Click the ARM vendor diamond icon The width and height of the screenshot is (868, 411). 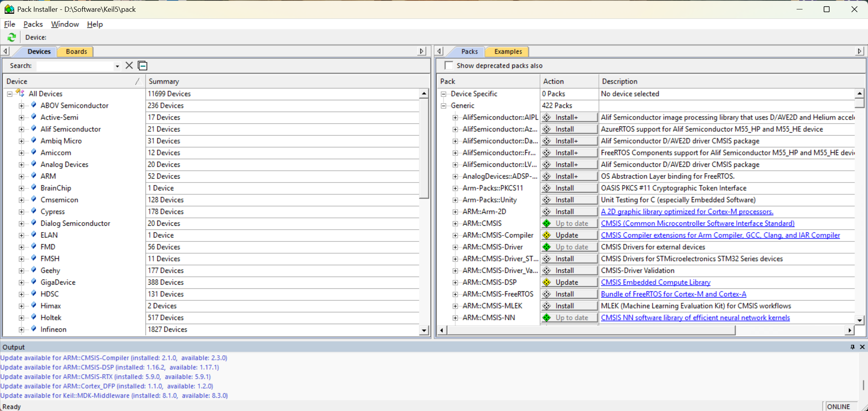tap(34, 175)
